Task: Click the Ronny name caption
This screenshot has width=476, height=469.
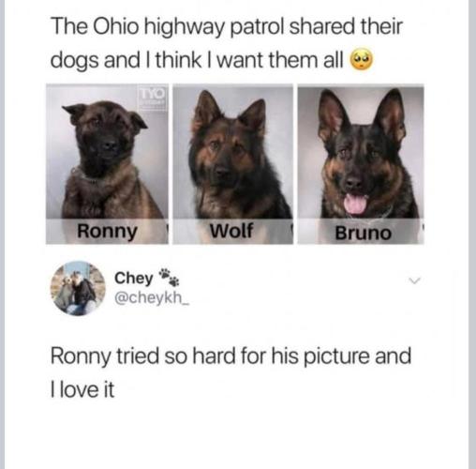Action: click(107, 232)
